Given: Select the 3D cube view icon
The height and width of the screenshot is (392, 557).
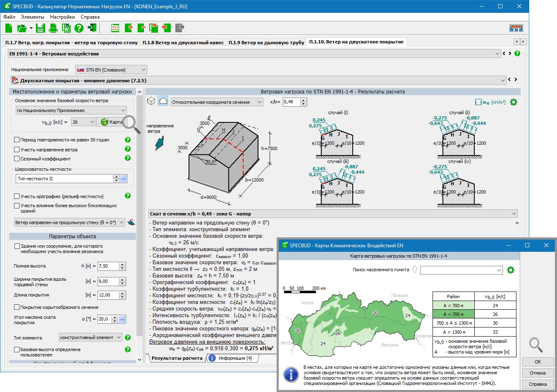Looking at the screenshot, I should 152,101.
